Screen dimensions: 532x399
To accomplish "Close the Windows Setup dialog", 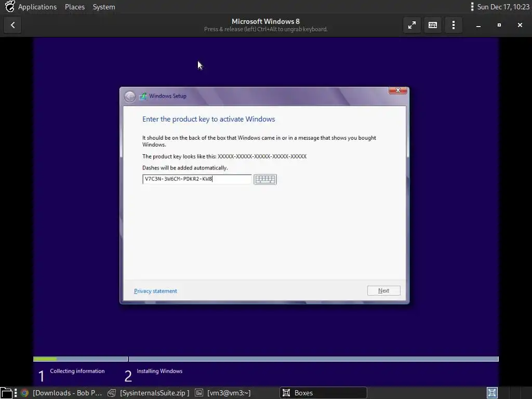I will (x=397, y=90).
